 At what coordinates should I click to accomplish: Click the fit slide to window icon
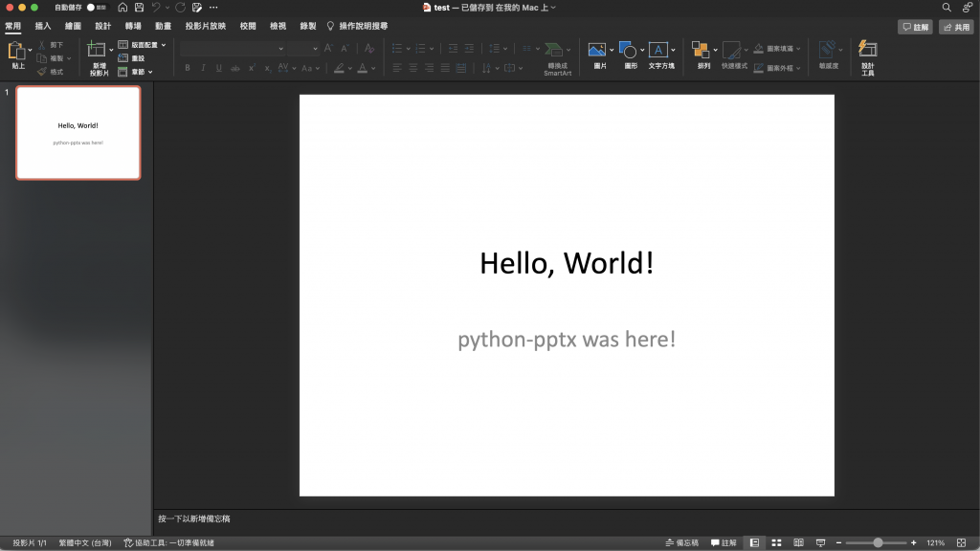click(x=960, y=542)
